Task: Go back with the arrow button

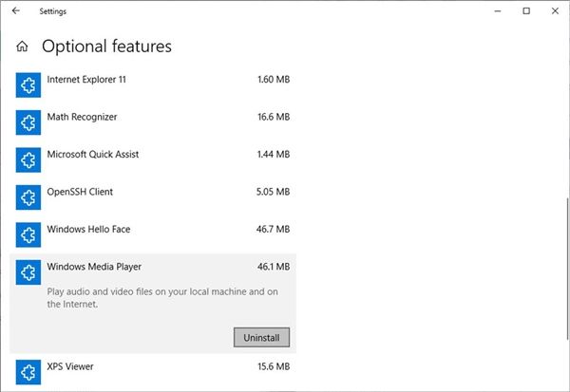Action: pyautogui.click(x=15, y=10)
